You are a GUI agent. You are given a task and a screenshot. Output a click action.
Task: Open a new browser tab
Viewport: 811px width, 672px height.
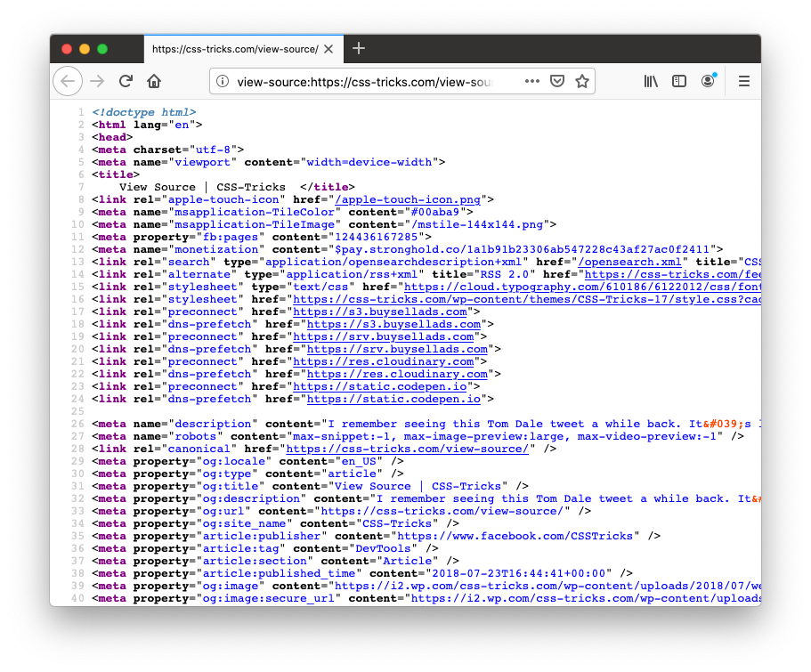359,49
